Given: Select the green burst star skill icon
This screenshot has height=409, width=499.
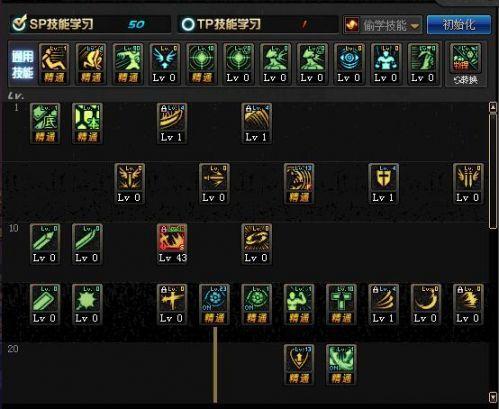Looking at the screenshot, I should coord(87,304).
